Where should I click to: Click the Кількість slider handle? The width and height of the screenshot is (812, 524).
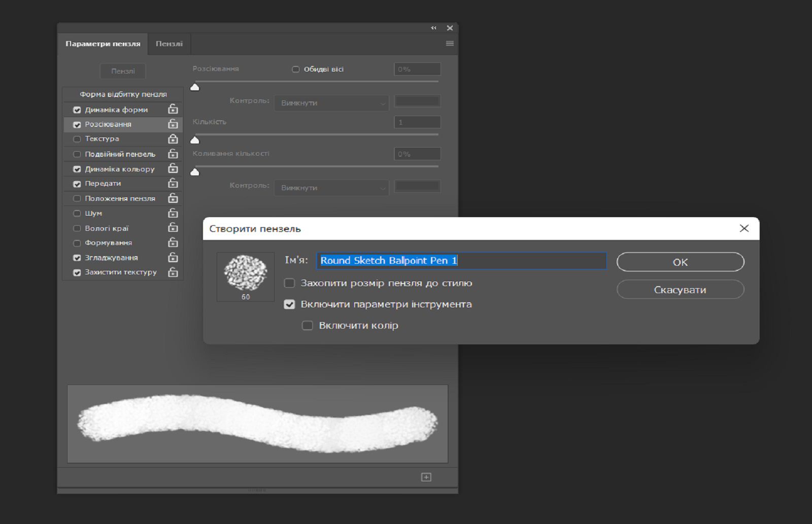195,140
